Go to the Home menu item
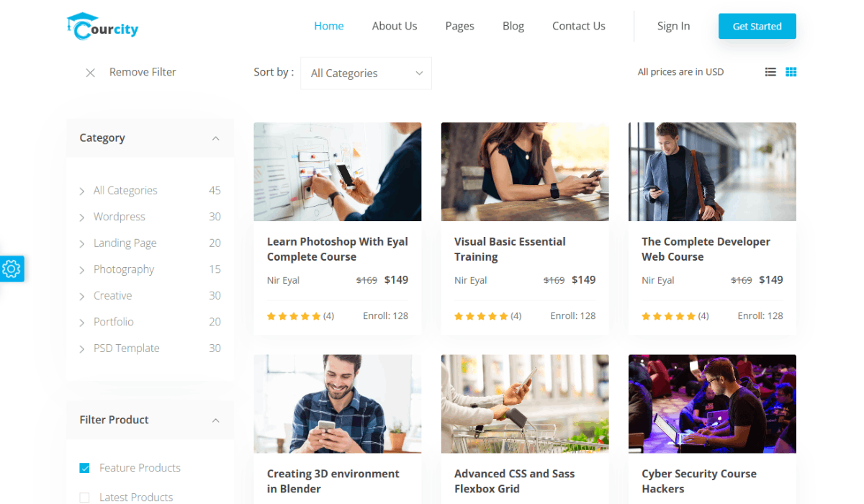 [329, 26]
